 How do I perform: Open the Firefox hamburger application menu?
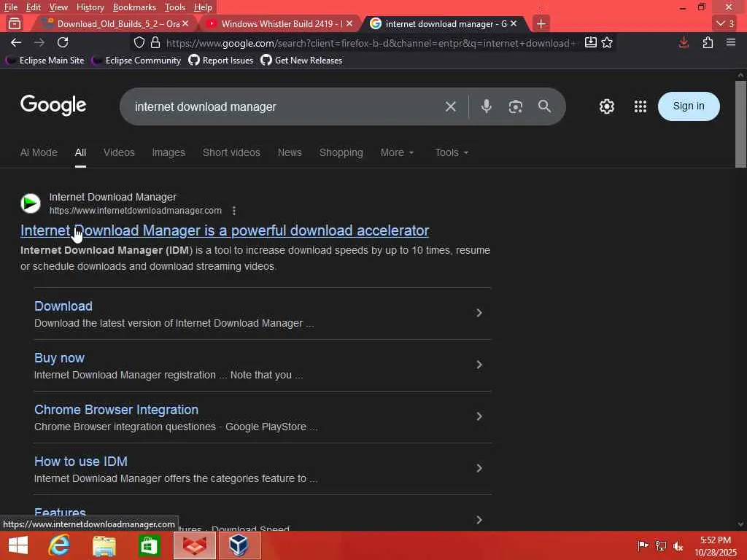point(731,42)
